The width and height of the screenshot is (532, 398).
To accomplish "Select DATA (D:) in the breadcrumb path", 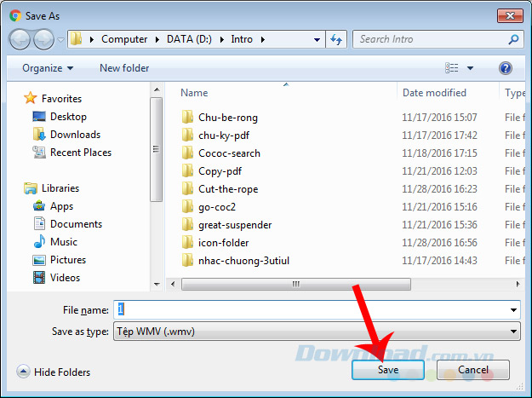I will click(x=189, y=39).
